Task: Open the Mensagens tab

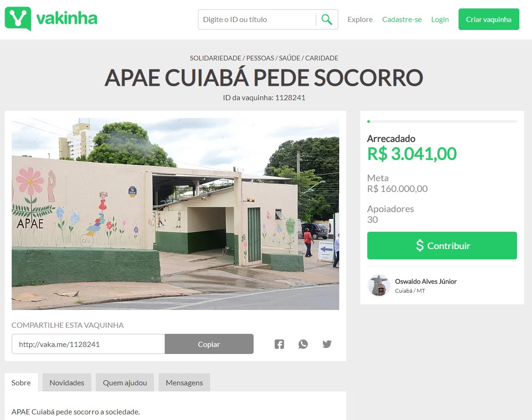Action: [x=184, y=383]
